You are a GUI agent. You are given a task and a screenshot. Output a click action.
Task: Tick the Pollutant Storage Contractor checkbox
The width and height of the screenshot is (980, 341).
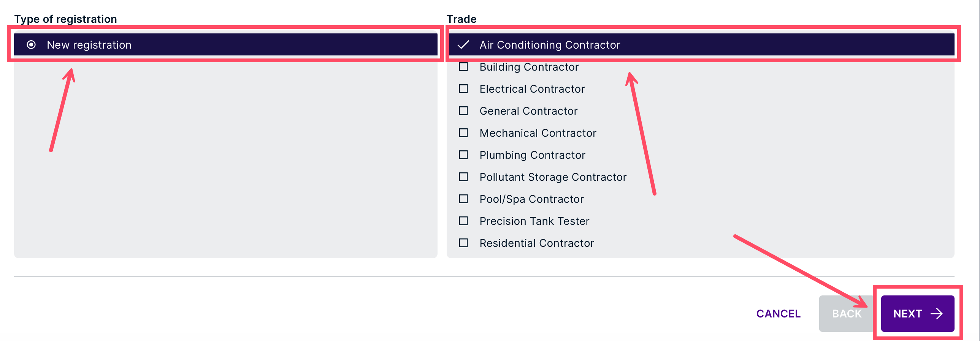(463, 177)
